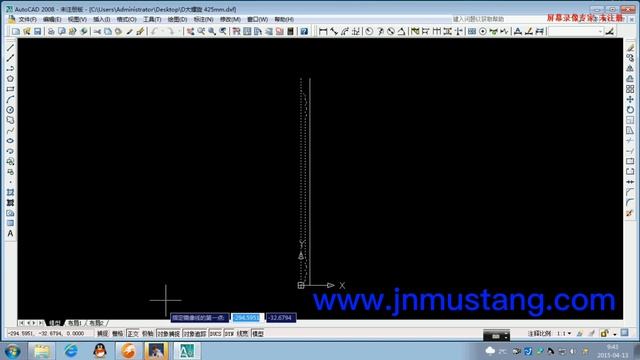The image size is (640, 360).
Task: Select the Multiline Text (A) tool
Action: pos(10,233)
